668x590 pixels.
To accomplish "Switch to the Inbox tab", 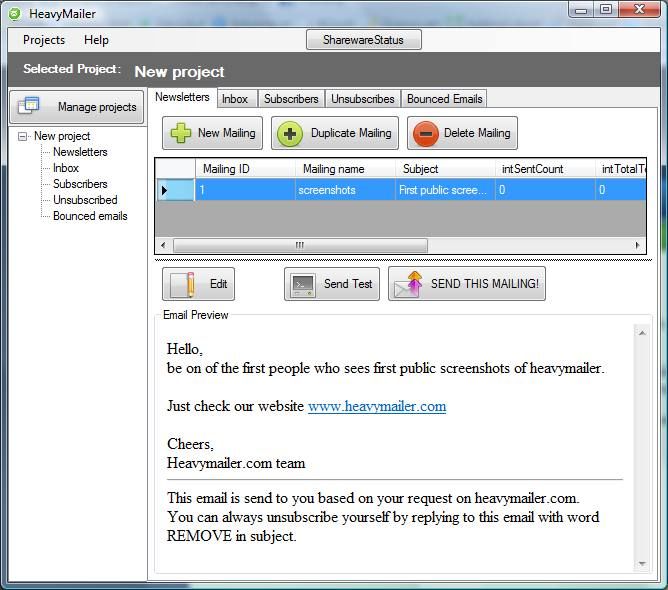I will [235, 99].
